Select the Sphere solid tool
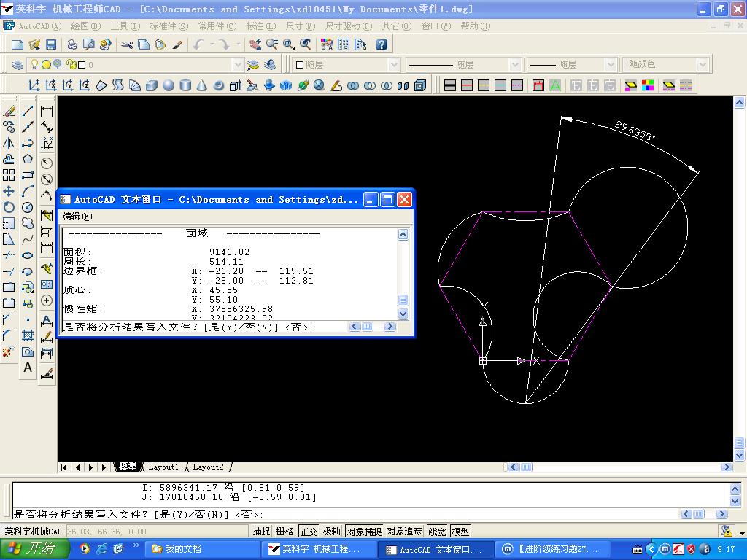This screenshot has width=747, height=560. 169,85
